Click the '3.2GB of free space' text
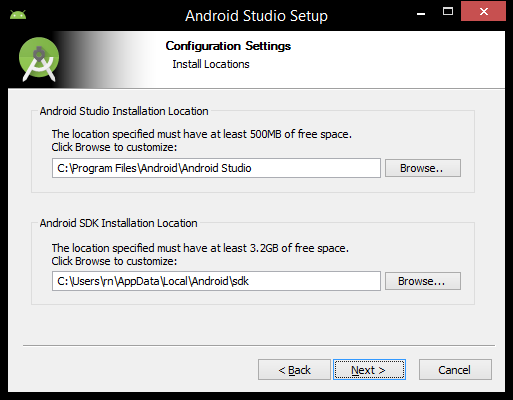The height and width of the screenshot is (400, 513). click(299, 248)
